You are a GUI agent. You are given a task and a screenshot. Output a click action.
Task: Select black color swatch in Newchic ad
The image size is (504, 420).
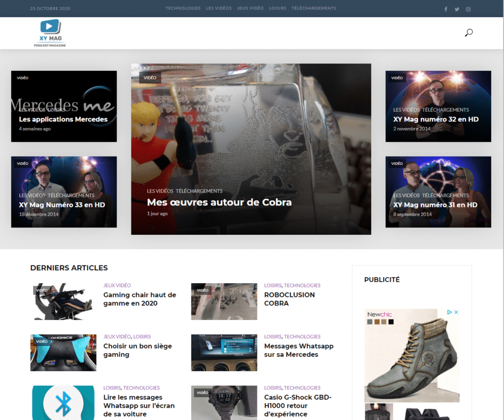point(391,322)
